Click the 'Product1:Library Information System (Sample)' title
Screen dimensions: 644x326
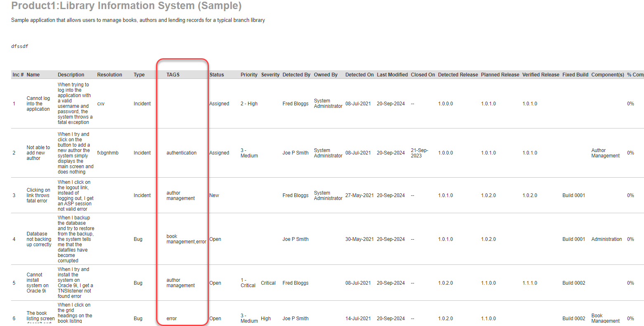(x=126, y=6)
